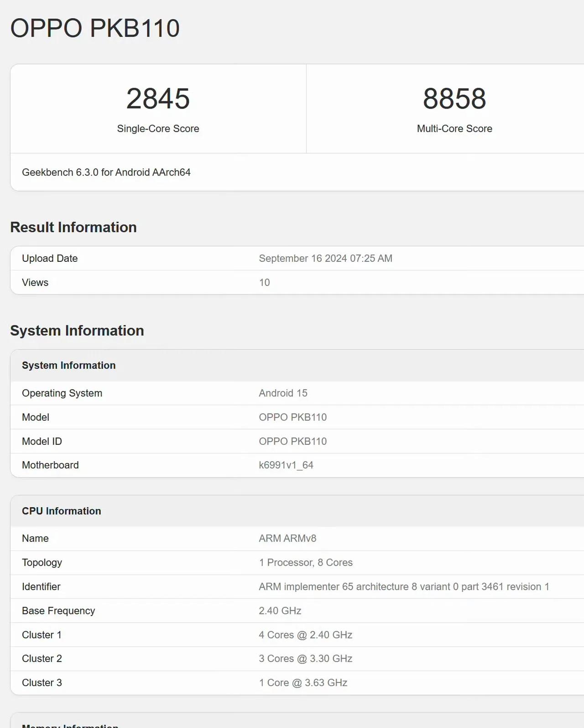The height and width of the screenshot is (728, 584).
Task: Click the Base Frequency row label
Action: pos(58,611)
